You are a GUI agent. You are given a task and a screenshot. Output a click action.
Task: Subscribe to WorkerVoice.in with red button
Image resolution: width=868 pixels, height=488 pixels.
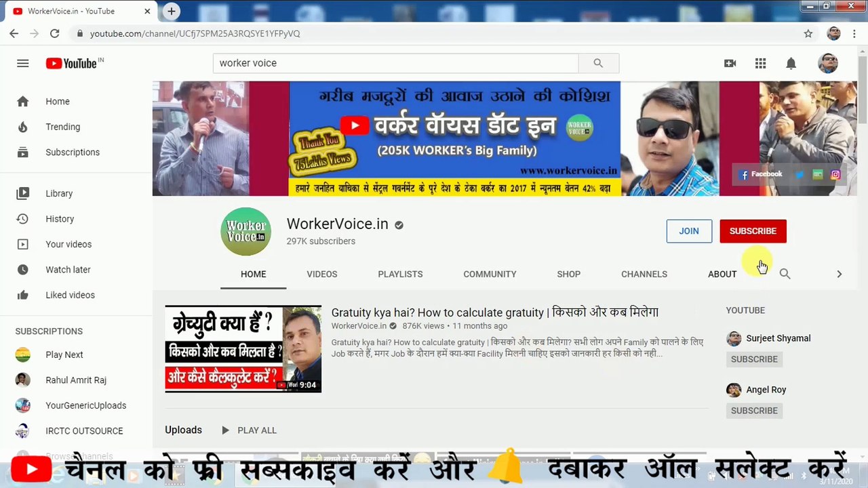[x=753, y=231]
